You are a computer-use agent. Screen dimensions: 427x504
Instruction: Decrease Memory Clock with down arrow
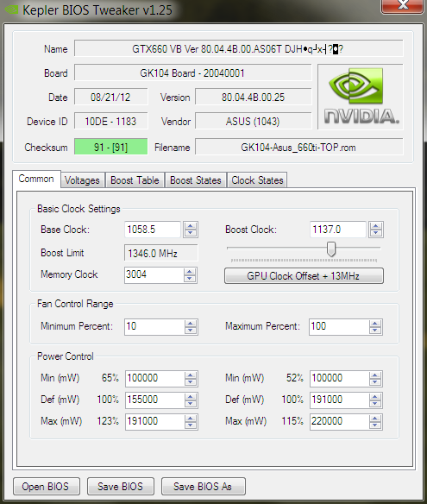click(x=190, y=279)
